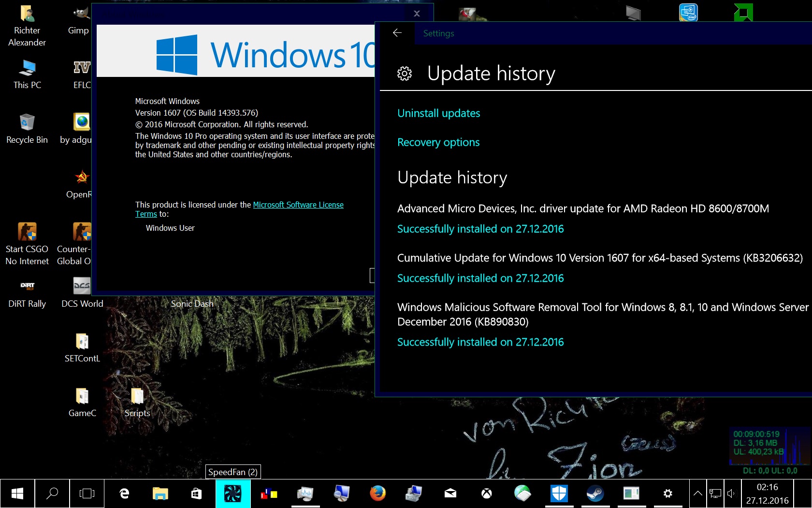Open resource monitor icon in taskbar
This screenshot has width=812, height=508.
point(305,493)
